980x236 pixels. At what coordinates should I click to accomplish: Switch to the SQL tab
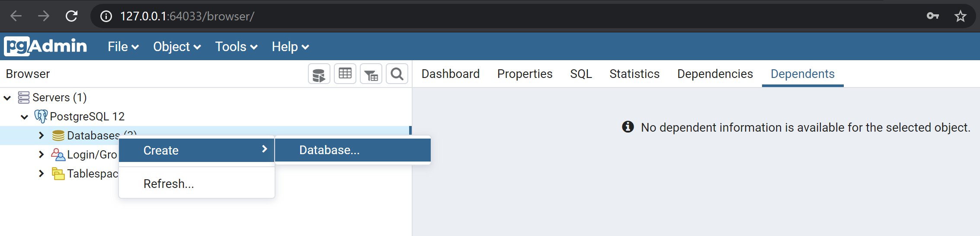tap(581, 74)
